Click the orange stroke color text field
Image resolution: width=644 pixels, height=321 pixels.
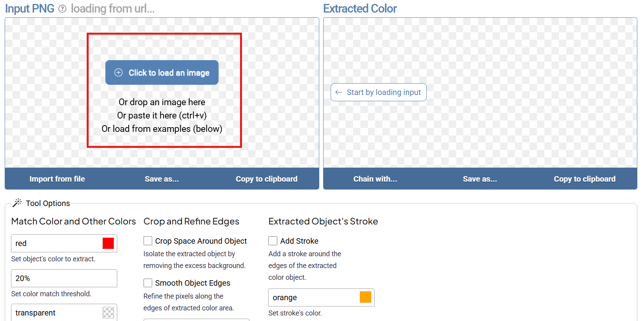(x=314, y=297)
